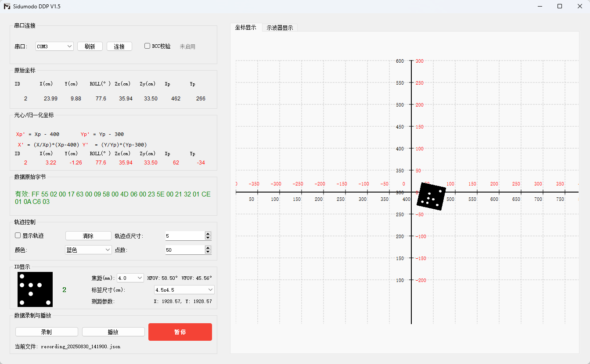
Task: Decrease the trajectory point size spinner
Action: tap(208, 238)
